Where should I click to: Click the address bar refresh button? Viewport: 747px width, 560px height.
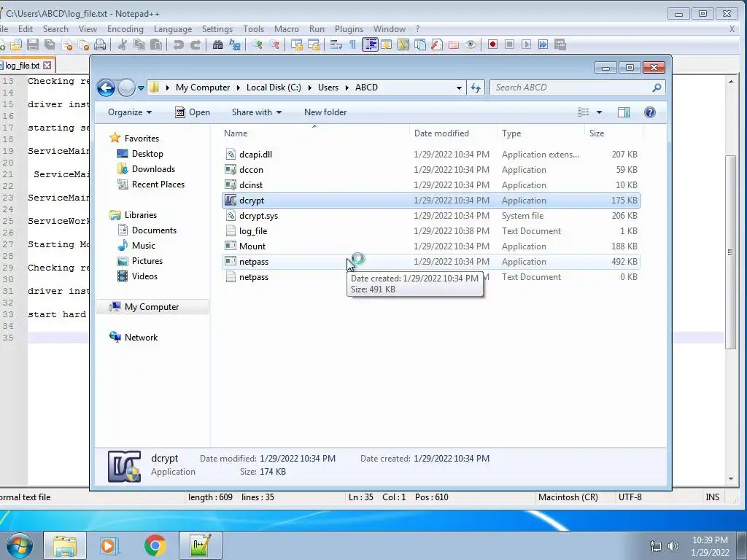[476, 87]
